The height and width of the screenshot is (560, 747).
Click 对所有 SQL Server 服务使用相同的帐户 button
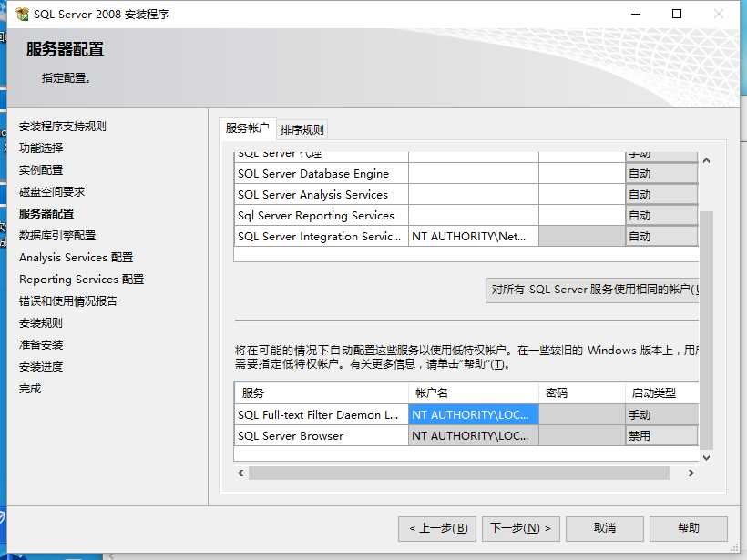pos(592,290)
